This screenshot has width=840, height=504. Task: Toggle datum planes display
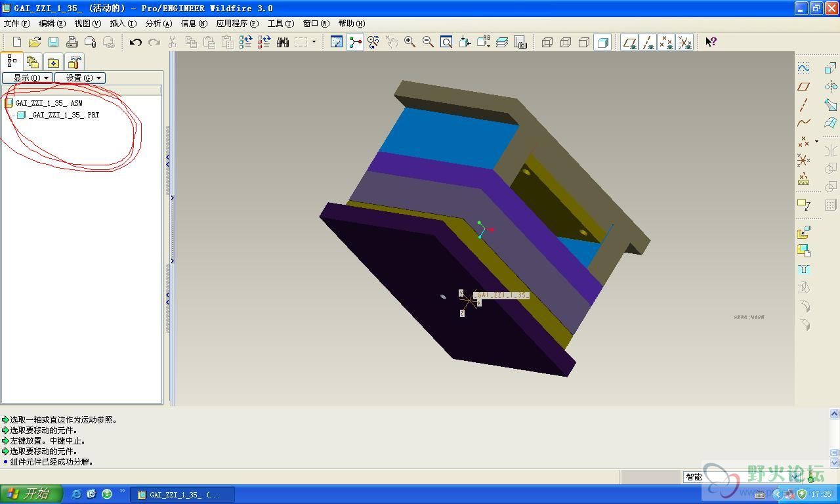(x=630, y=42)
